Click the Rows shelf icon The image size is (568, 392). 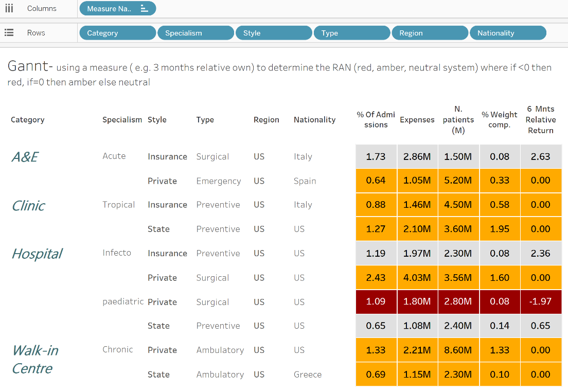click(x=9, y=32)
